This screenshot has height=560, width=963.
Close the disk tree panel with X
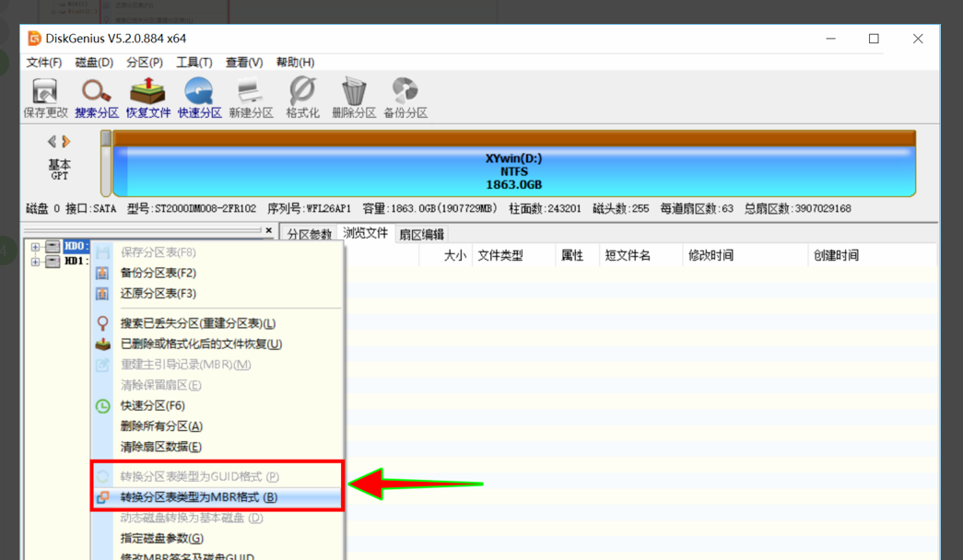tap(268, 230)
